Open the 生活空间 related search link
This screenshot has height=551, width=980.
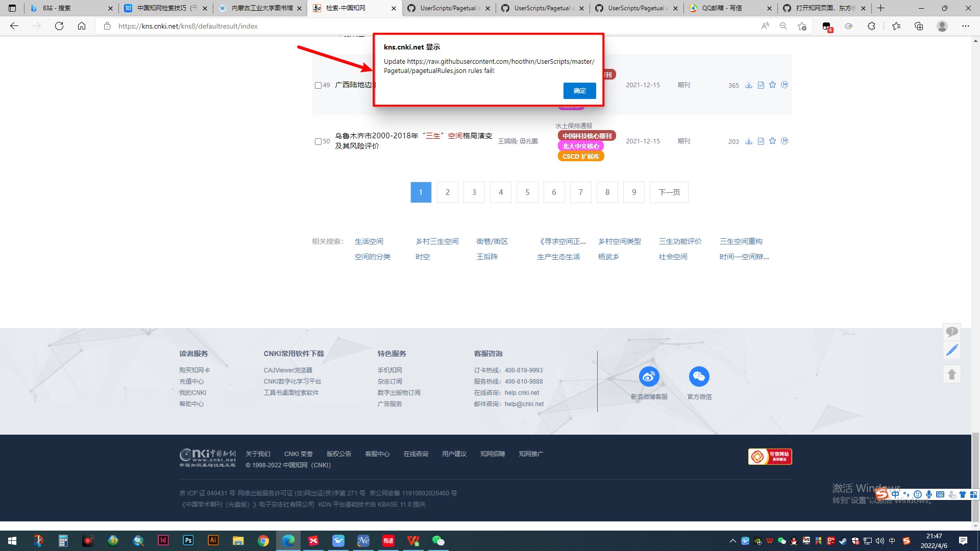369,241
